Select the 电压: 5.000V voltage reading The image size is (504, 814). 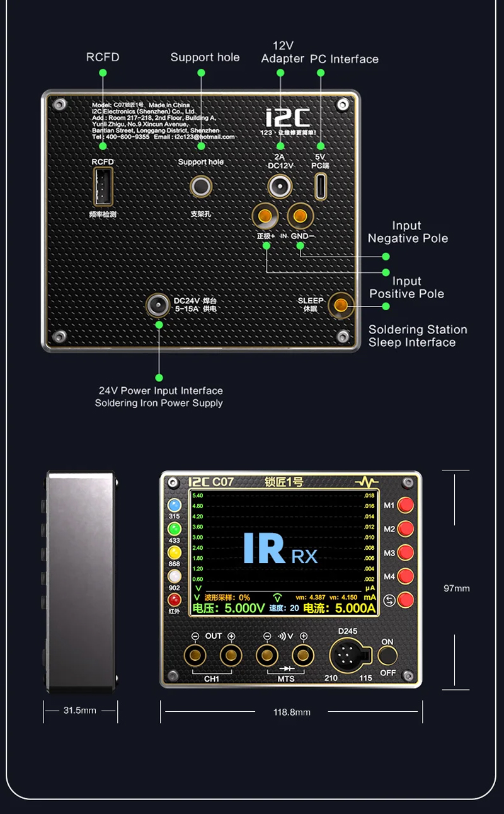click(x=229, y=608)
